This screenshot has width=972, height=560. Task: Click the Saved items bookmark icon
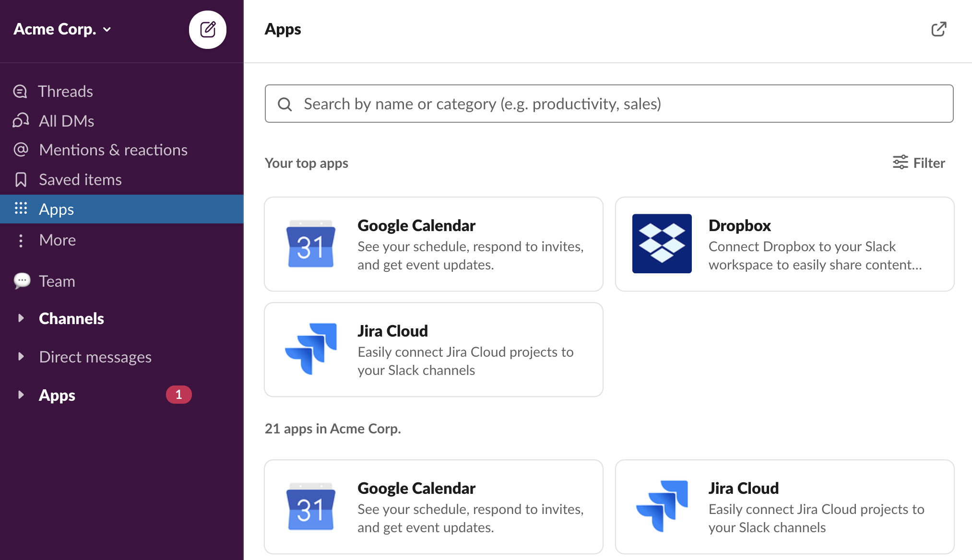[21, 179]
